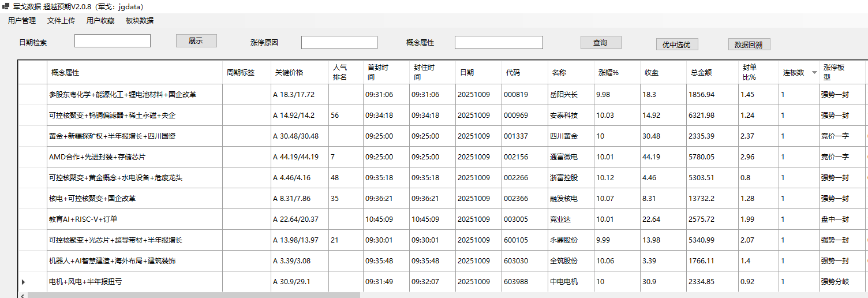Select the current row indicator arrow for 中电电机

pos(24,282)
